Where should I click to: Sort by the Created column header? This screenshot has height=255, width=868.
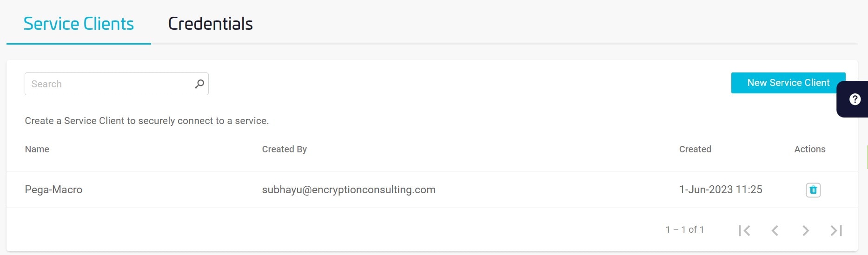(695, 149)
